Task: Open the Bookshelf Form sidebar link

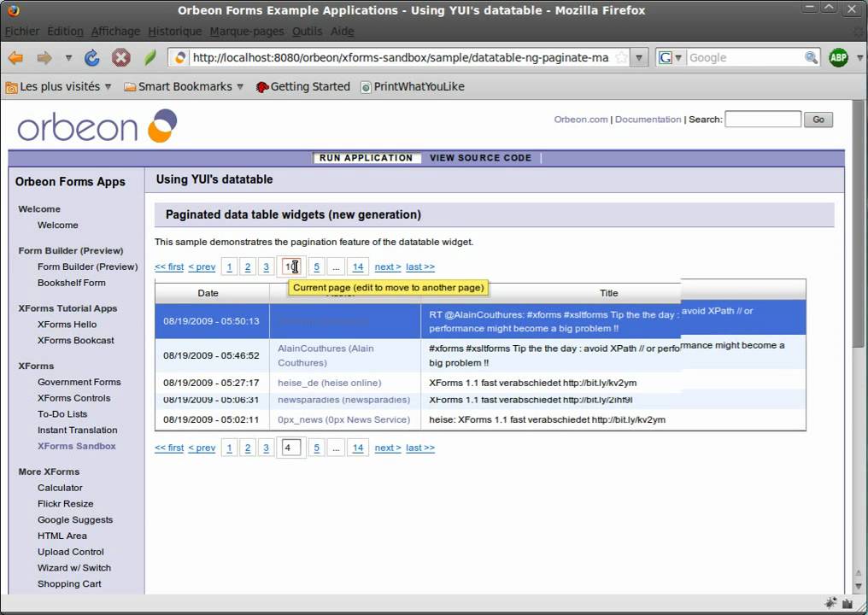Action: (72, 283)
